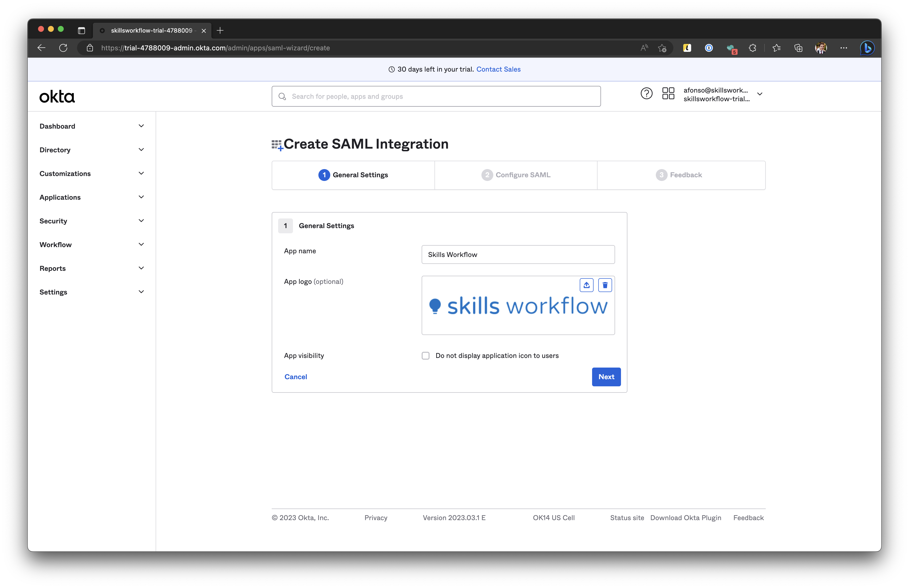Click the Okta logo
The height and width of the screenshot is (588, 909).
(57, 97)
